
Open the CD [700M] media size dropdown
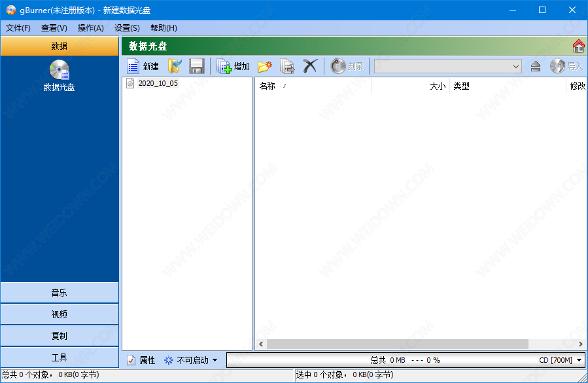point(561,361)
